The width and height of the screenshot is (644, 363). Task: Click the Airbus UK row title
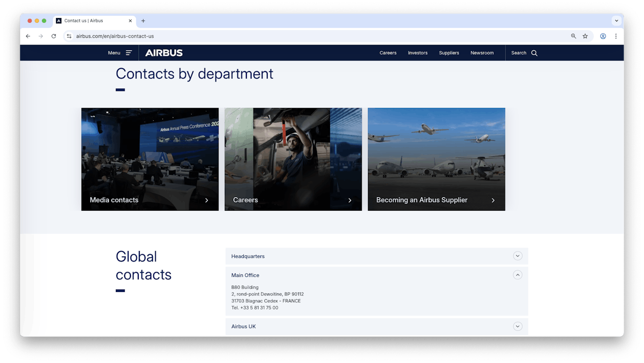click(x=243, y=327)
